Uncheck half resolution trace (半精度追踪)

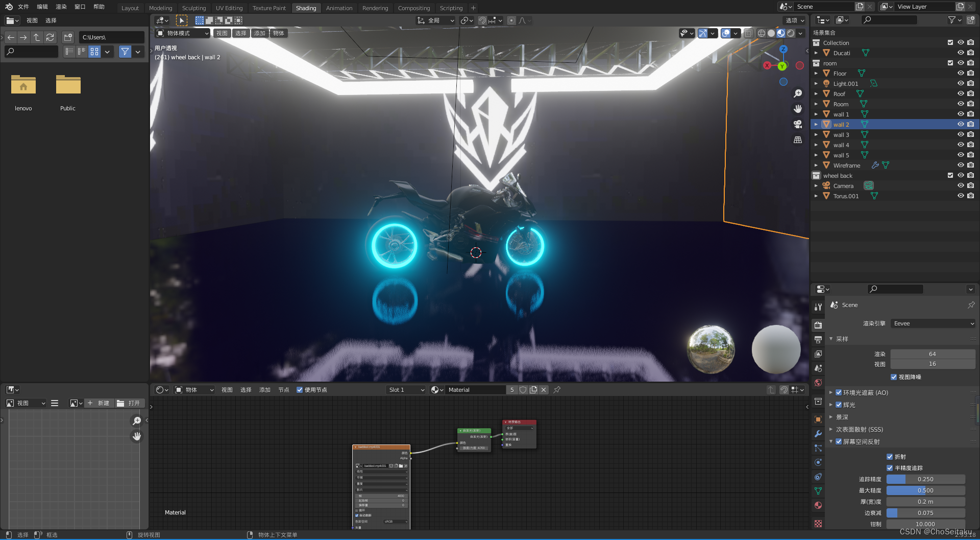[x=890, y=468]
